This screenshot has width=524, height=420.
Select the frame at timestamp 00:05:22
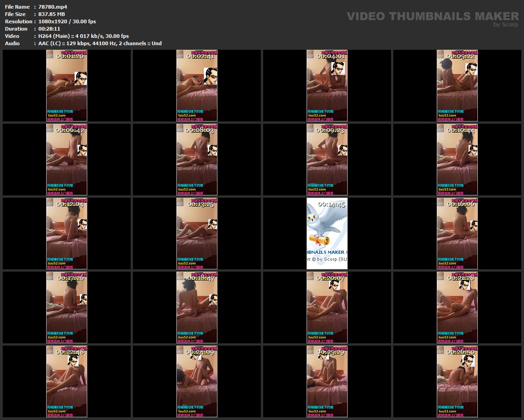pos(457,85)
